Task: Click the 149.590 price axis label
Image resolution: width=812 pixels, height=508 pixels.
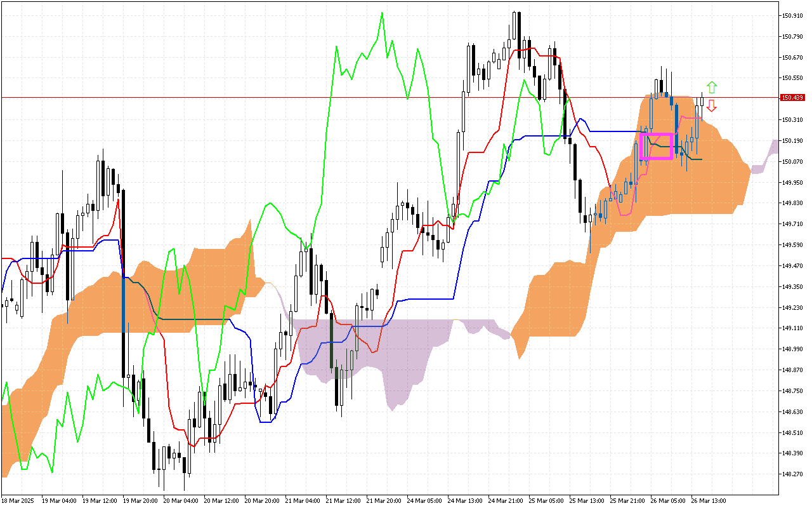Action: pyautogui.click(x=792, y=245)
